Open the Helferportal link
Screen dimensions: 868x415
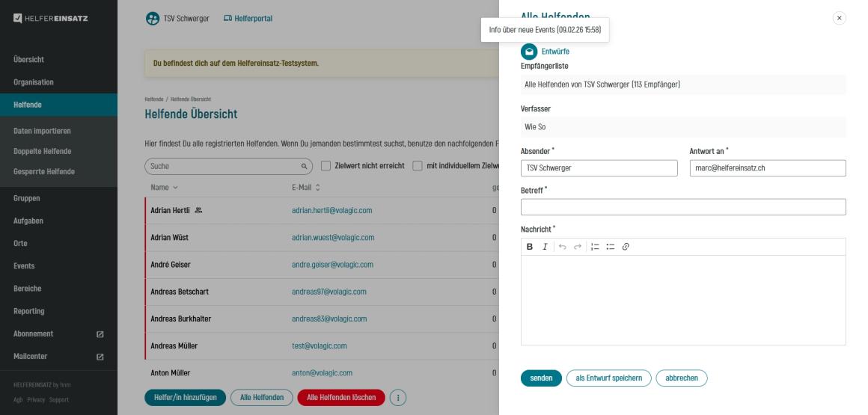pos(248,18)
